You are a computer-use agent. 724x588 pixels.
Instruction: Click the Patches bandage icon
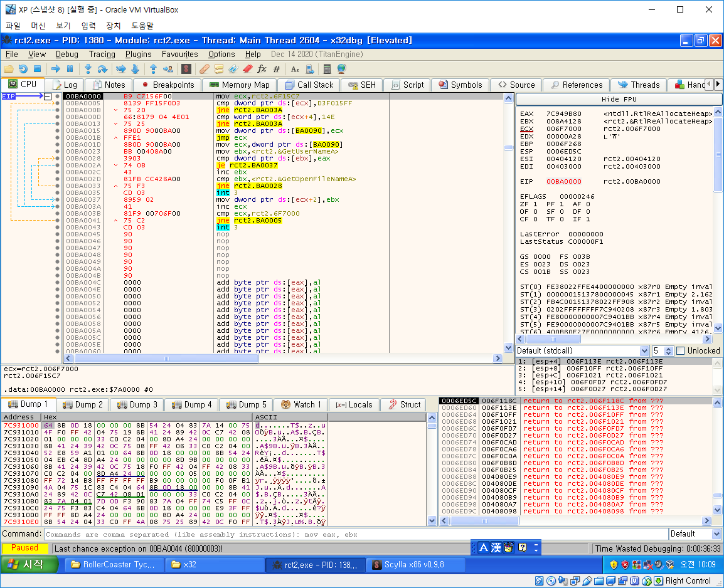click(204, 69)
